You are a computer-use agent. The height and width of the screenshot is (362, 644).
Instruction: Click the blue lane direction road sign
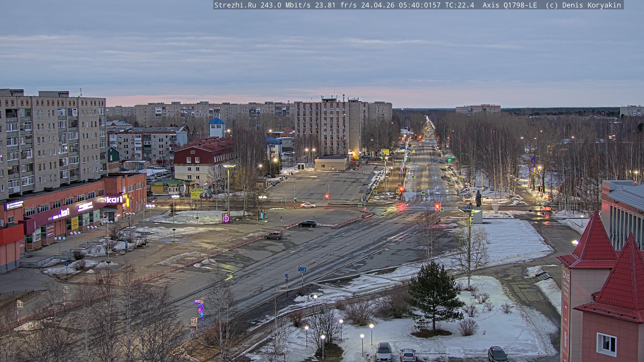pos(302,269)
